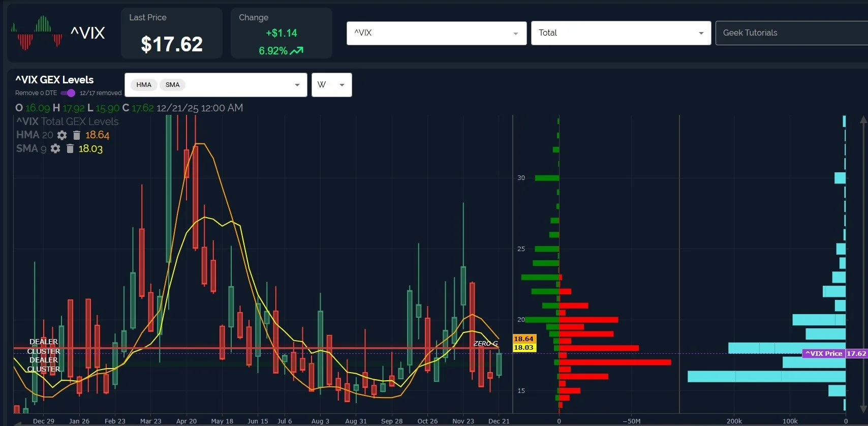Open the ^VIX ticker dropdown
Viewport: 868px width, 426px height.
tap(437, 33)
